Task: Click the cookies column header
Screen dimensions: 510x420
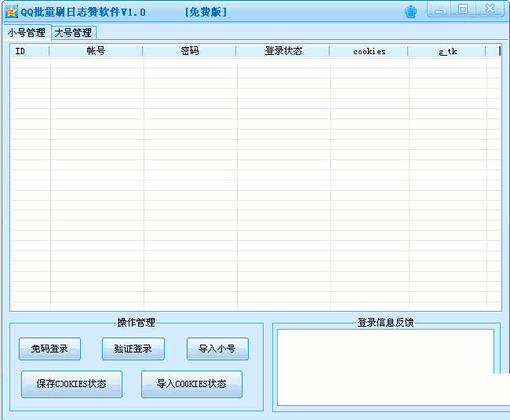Action: 369,51
